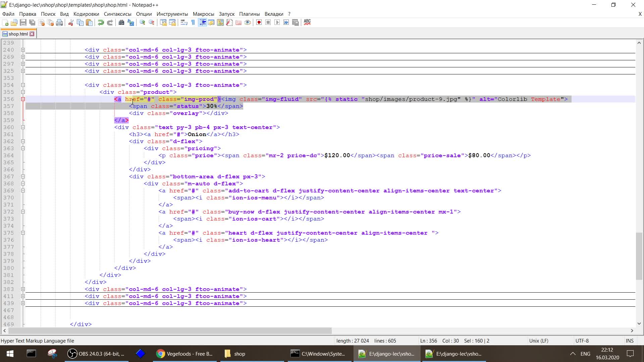This screenshot has width=644, height=362.
Task: Collapse the bottom-area div at line 367
Action: click(23, 176)
